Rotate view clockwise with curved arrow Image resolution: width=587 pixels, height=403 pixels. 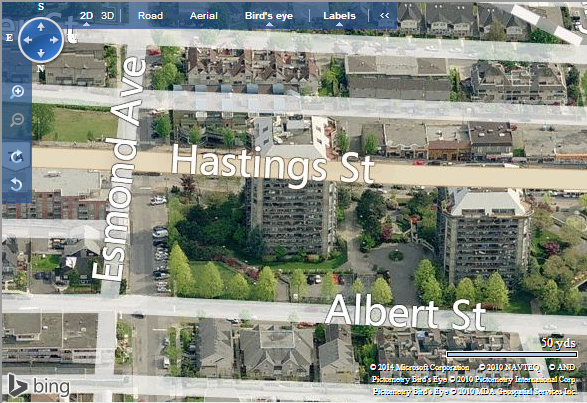16,157
